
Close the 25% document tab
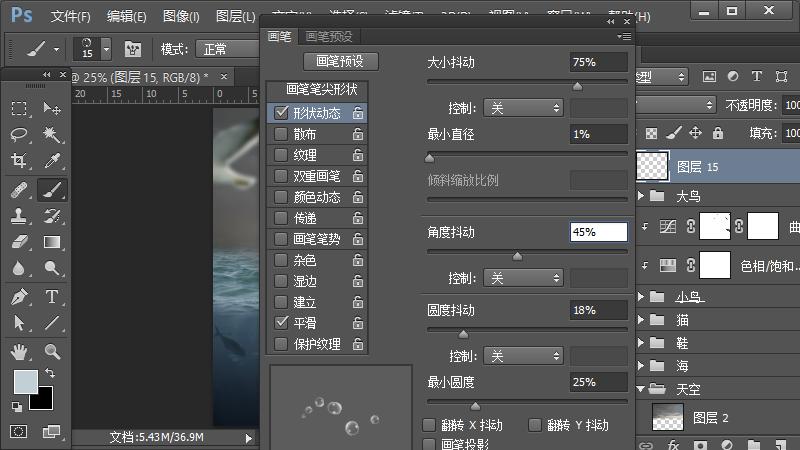point(224,77)
